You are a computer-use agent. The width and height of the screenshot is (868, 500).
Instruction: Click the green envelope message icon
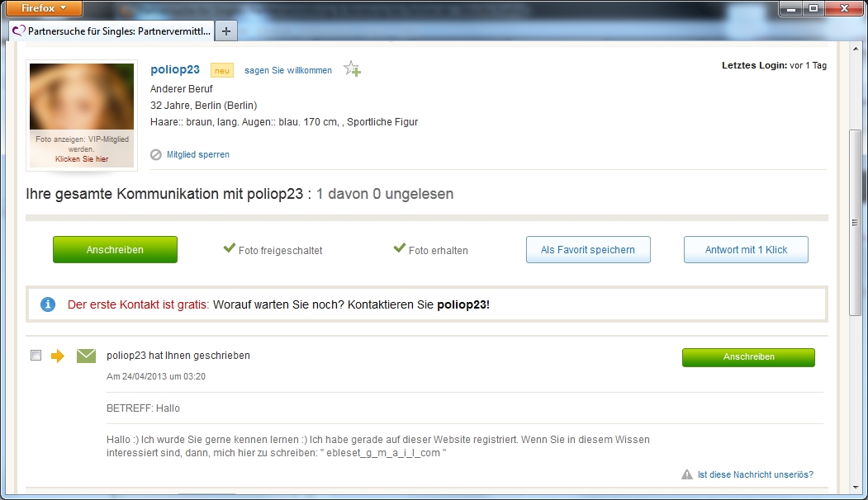tap(86, 356)
